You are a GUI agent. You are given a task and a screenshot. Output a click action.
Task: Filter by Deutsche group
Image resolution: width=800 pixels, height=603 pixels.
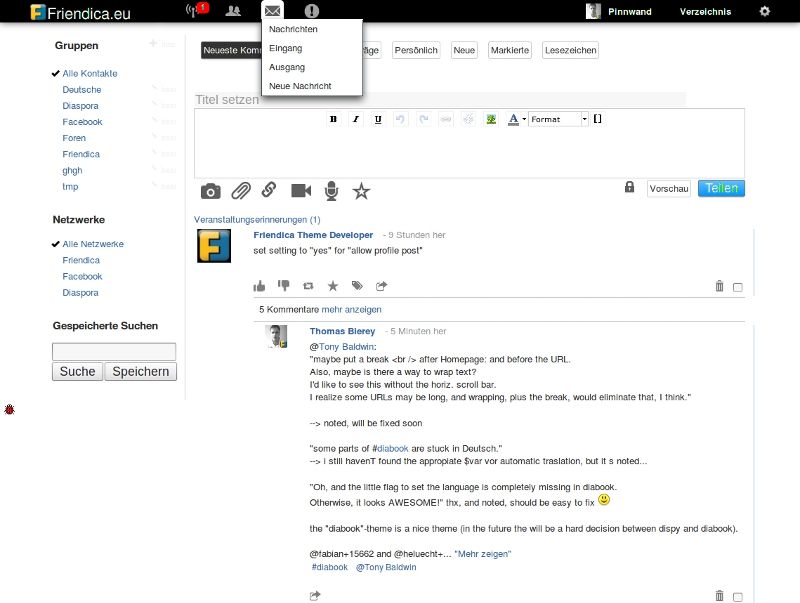(x=82, y=89)
